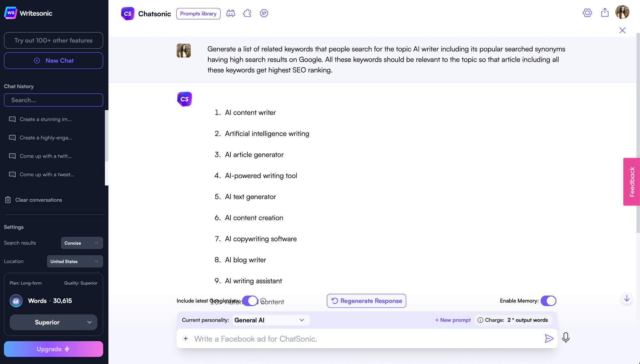
Task: Expand the Search results dropdown
Action: click(x=82, y=243)
